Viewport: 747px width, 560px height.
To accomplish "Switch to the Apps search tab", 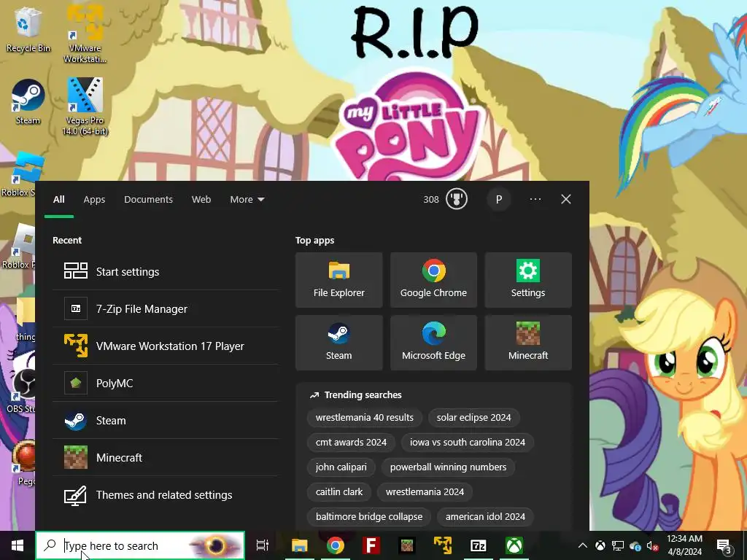I will [x=94, y=200].
